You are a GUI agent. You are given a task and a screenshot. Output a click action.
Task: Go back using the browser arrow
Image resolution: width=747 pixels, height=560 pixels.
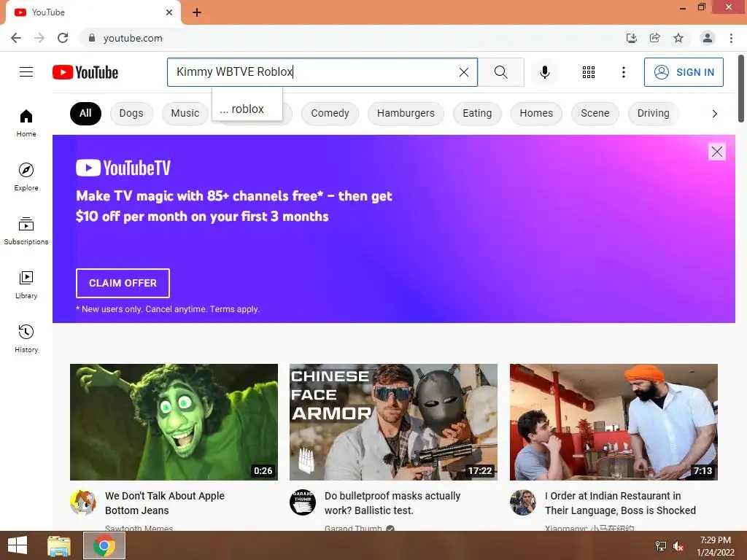pyautogui.click(x=16, y=38)
